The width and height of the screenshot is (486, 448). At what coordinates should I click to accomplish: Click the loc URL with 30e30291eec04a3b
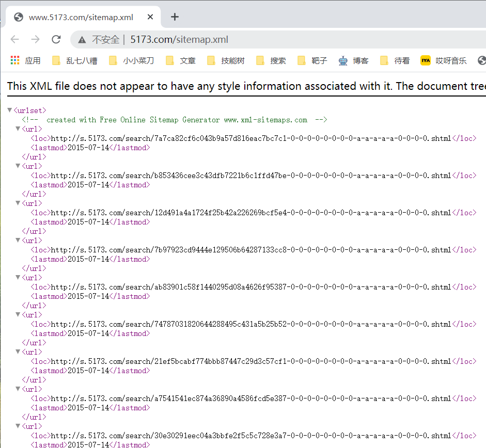coord(251,436)
